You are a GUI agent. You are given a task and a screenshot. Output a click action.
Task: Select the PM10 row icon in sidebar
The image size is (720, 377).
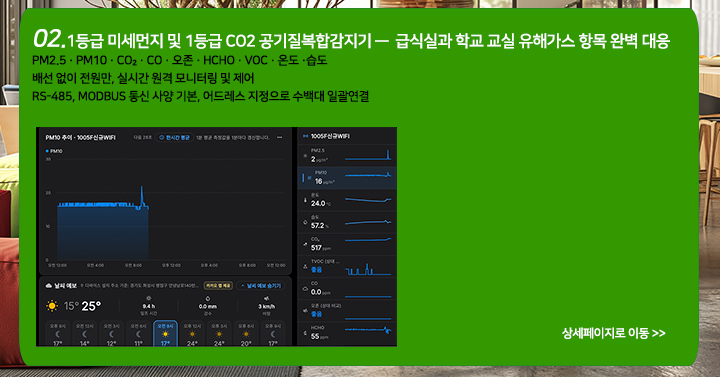(x=309, y=178)
